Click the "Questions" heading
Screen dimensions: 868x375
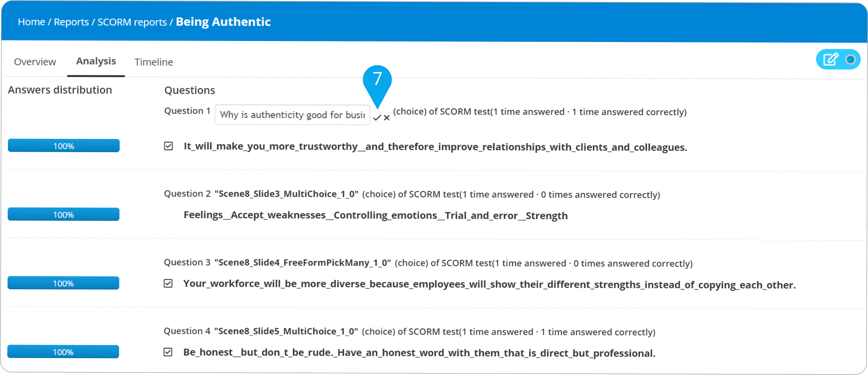[190, 90]
